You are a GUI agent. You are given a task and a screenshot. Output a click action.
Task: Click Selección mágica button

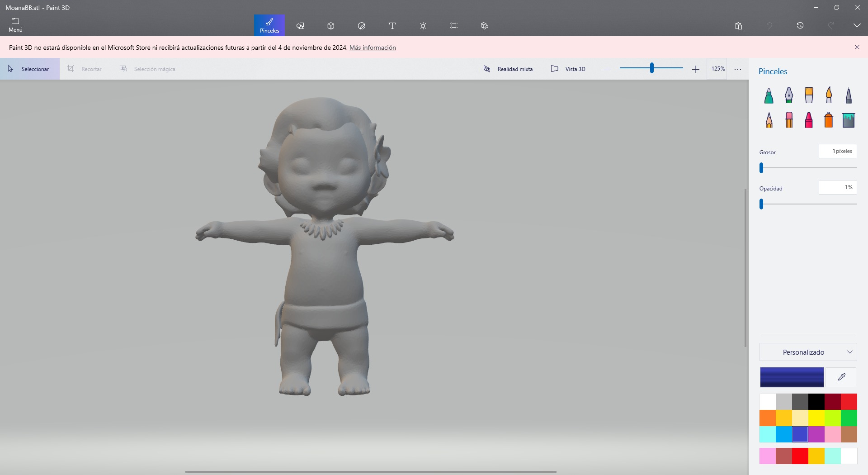(147, 69)
